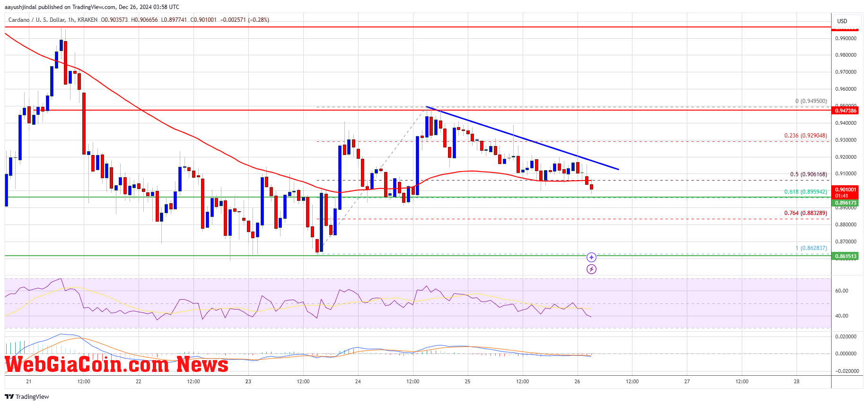Open the TradingView logo link
The image size is (868, 405).
[27, 396]
